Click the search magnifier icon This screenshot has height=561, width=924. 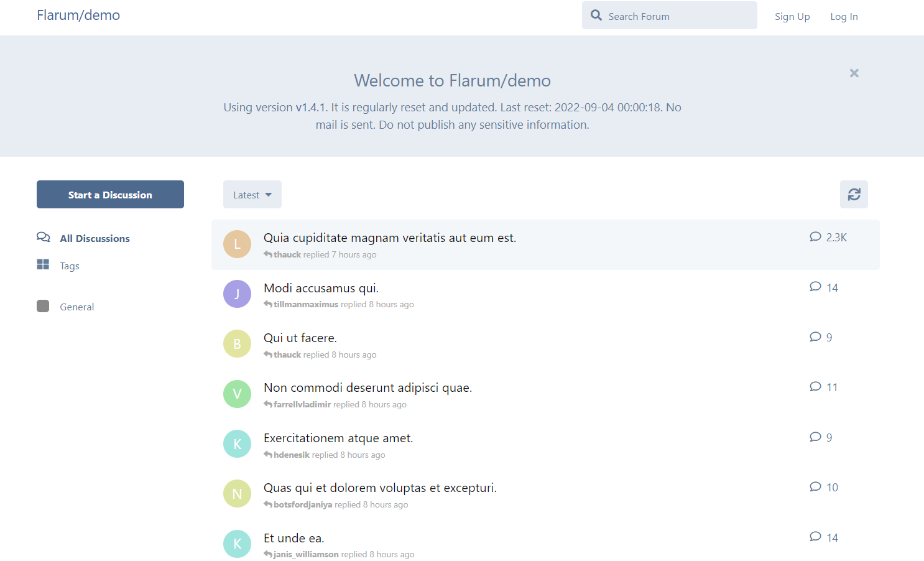(596, 14)
